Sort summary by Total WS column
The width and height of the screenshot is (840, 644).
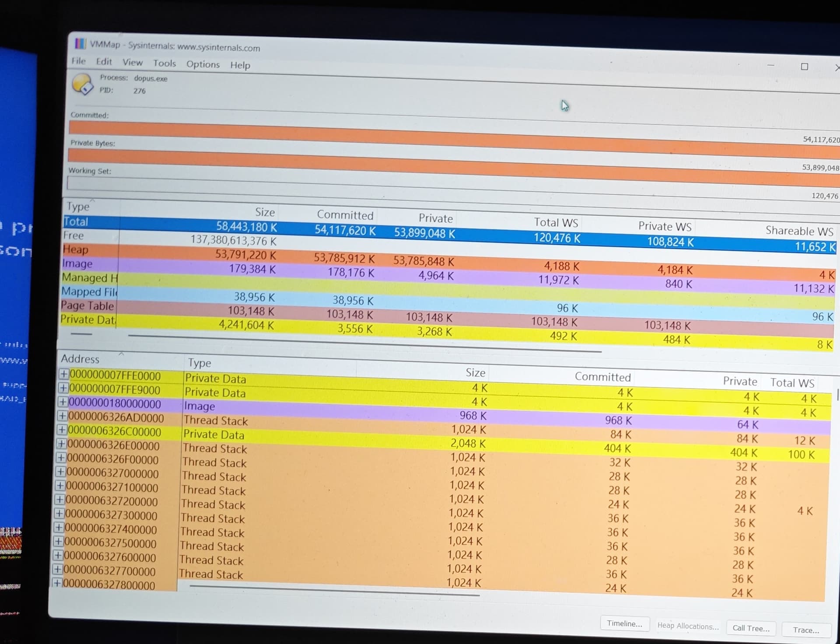(x=556, y=222)
